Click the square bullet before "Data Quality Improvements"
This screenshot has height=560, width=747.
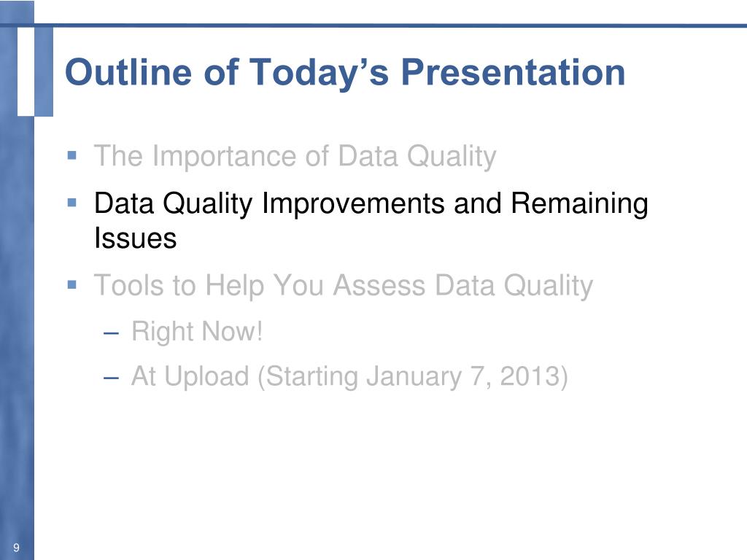[72, 203]
